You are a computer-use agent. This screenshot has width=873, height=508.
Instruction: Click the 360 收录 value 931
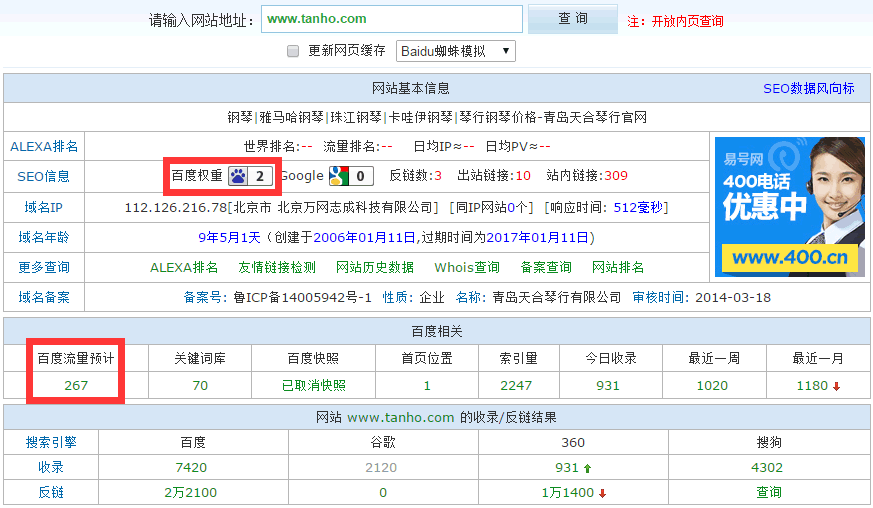(567, 467)
